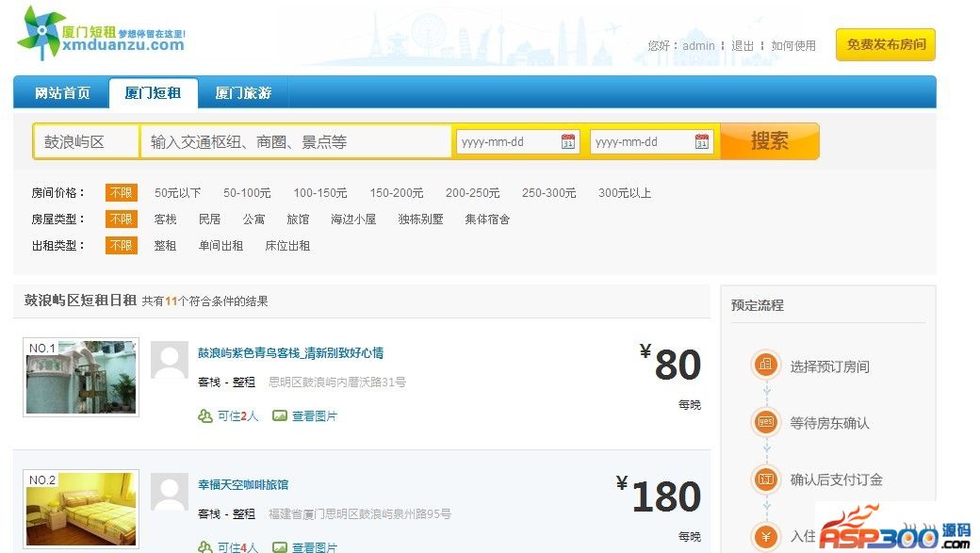Select the 厦门短租 tab
Screen dimensions: 980x553
tap(153, 93)
